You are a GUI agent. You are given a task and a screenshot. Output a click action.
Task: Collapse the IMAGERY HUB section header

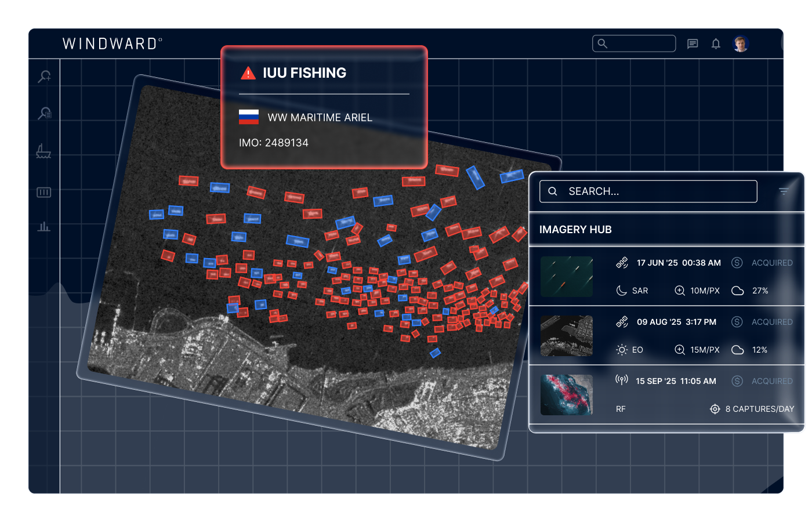coord(576,229)
